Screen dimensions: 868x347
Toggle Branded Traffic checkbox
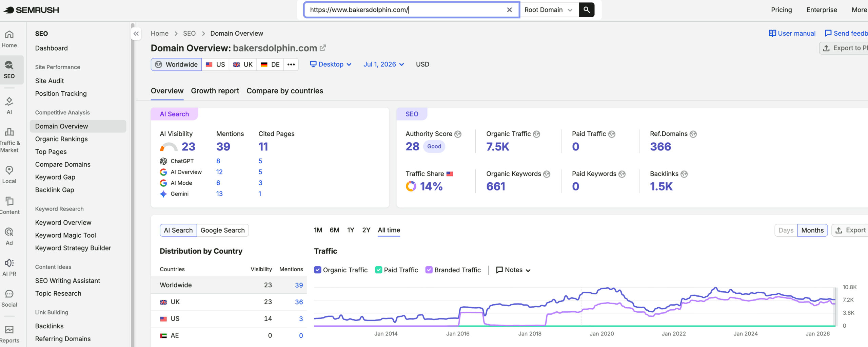click(429, 270)
